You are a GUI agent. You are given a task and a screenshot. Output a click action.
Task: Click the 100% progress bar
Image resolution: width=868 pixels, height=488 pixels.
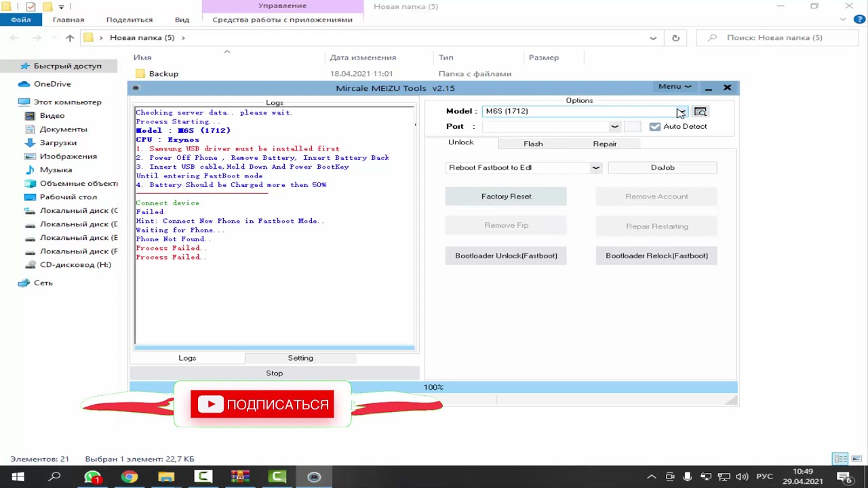point(433,387)
